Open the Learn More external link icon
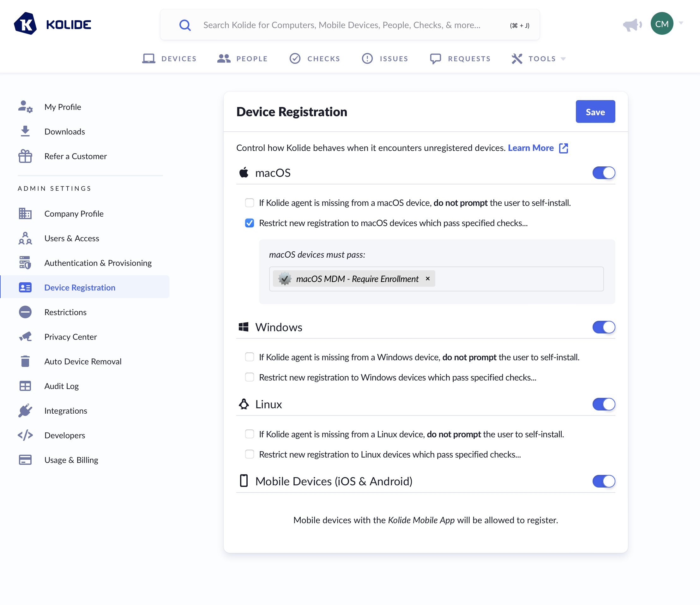The image size is (700, 605). 564,148
